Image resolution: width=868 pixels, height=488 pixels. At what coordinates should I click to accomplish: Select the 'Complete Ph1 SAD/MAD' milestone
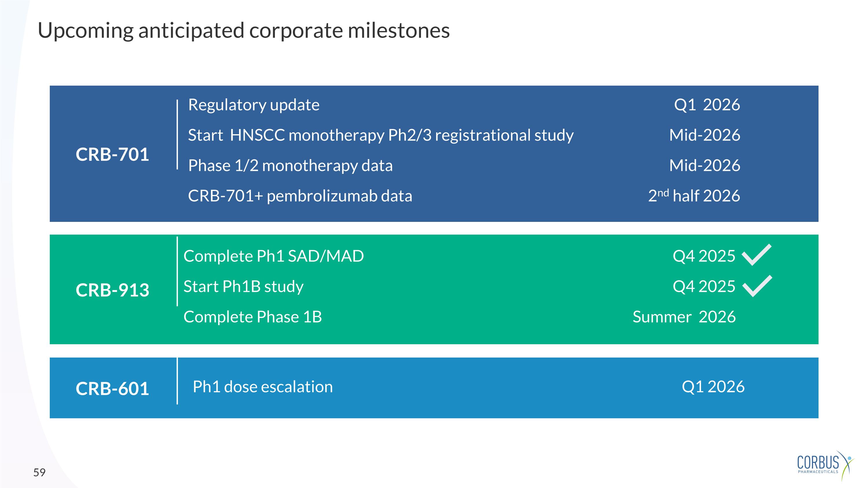[x=273, y=256]
